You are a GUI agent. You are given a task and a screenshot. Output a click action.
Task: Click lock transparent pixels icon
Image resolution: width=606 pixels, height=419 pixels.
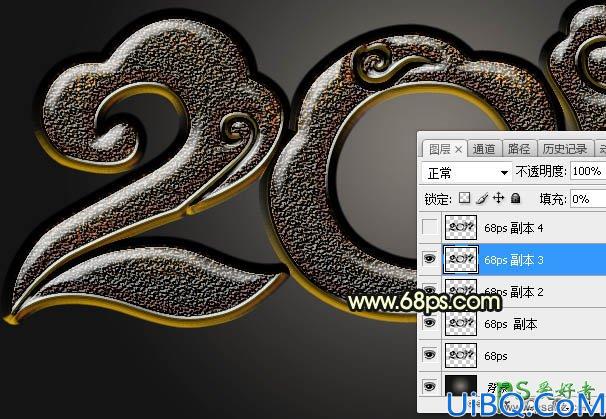coord(464,199)
